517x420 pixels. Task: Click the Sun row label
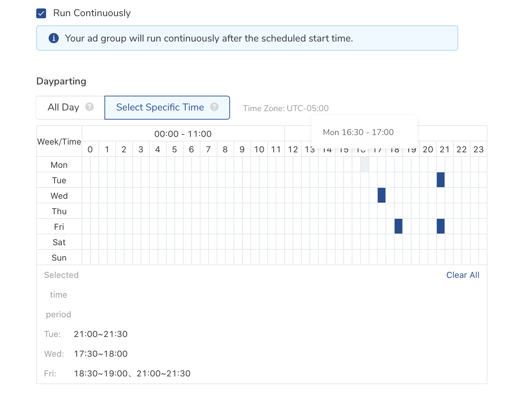coord(59,258)
